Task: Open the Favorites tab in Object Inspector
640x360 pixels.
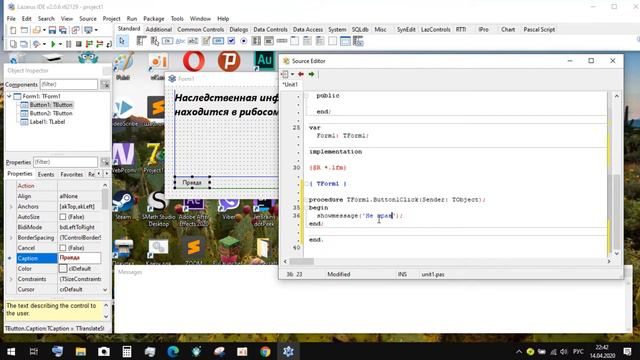Action: point(71,174)
